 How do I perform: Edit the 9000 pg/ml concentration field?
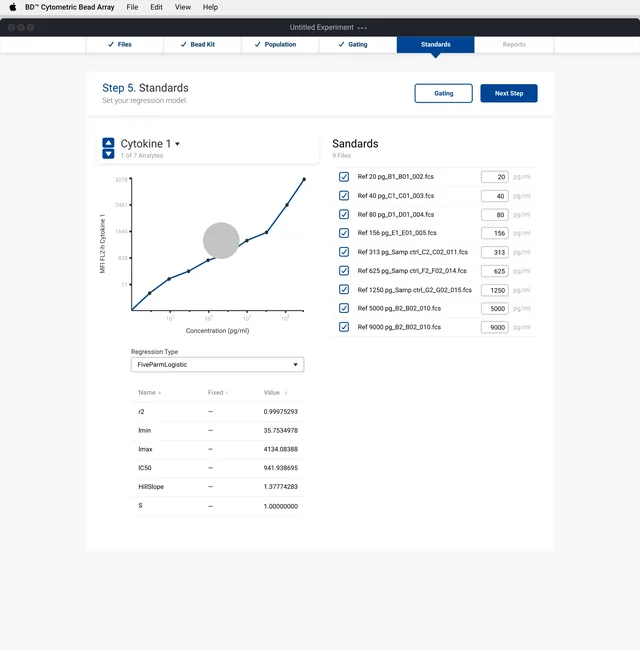495,327
